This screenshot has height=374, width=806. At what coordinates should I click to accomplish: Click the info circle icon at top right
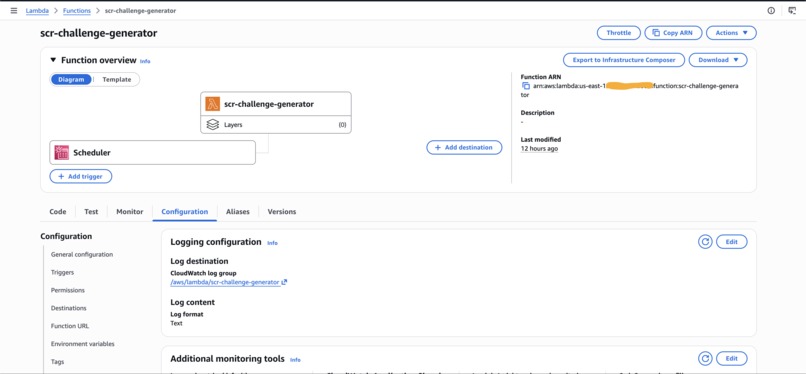pyautogui.click(x=771, y=11)
